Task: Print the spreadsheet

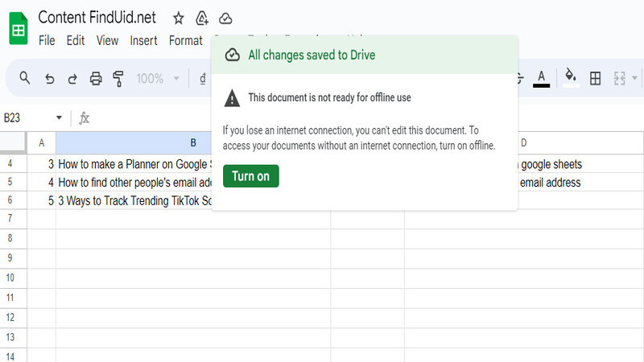Action: click(96, 78)
